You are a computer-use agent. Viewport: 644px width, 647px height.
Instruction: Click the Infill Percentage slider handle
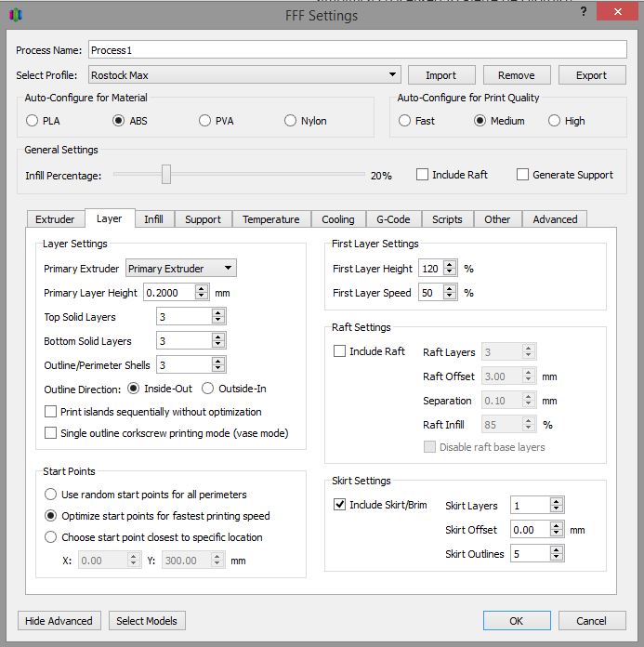(x=165, y=175)
